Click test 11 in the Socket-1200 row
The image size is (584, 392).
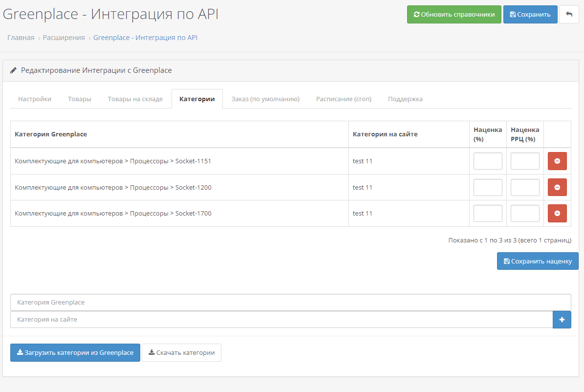(x=363, y=187)
